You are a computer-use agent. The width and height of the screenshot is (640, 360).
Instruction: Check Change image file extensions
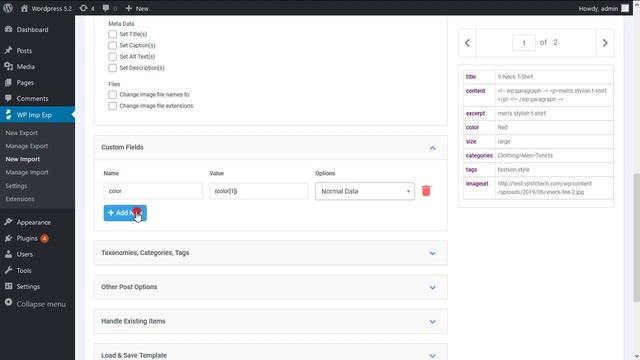113,106
